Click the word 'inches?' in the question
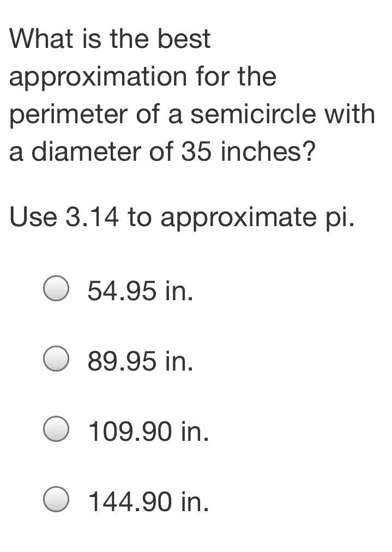392x552 pixels. pyautogui.click(x=267, y=151)
